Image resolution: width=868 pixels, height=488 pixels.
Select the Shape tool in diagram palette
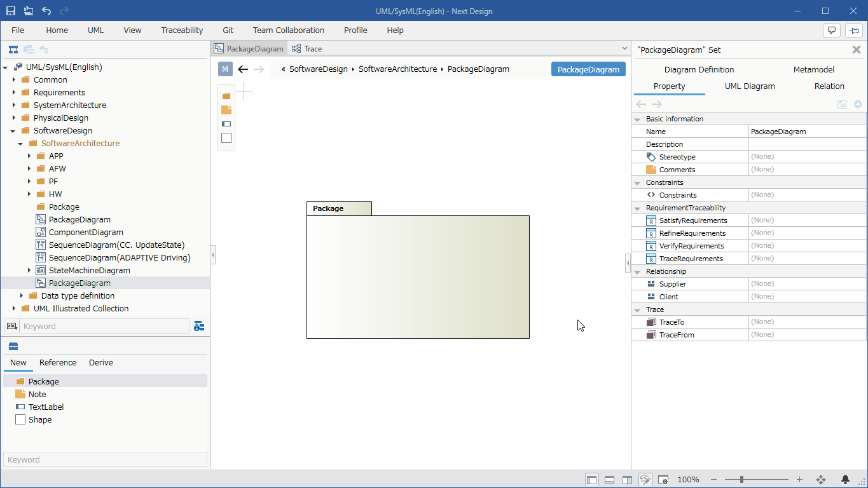[x=226, y=138]
